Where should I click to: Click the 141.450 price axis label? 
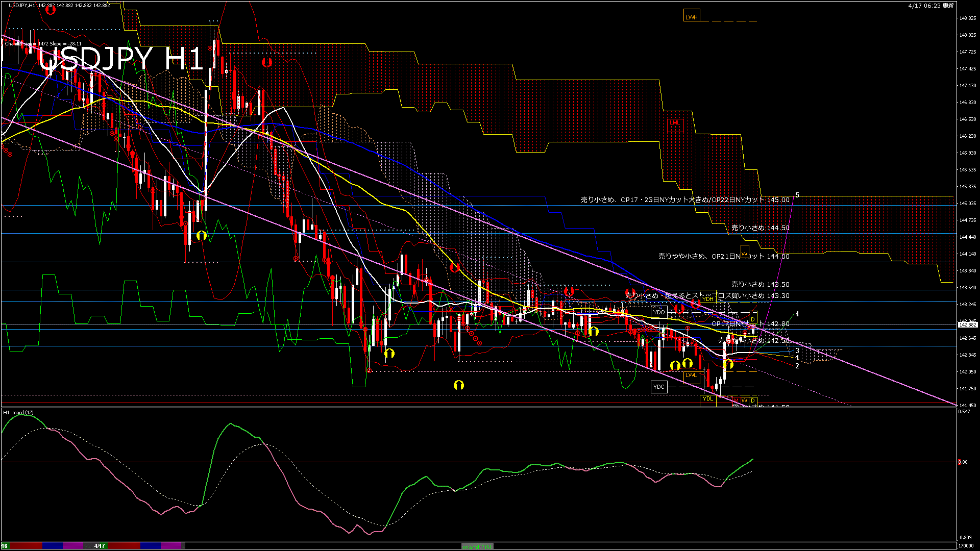pyautogui.click(x=968, y=406)
